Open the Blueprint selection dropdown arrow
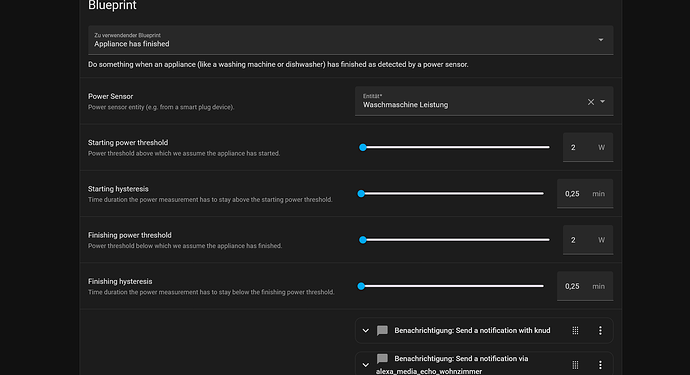This screenshot has width=690, height=375. [601, 40]
